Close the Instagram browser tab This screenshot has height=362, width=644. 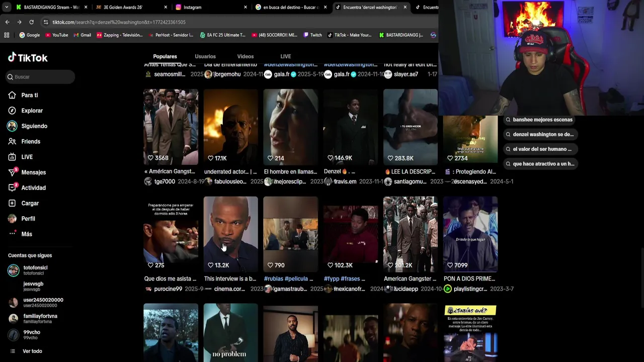pos(246,7)
